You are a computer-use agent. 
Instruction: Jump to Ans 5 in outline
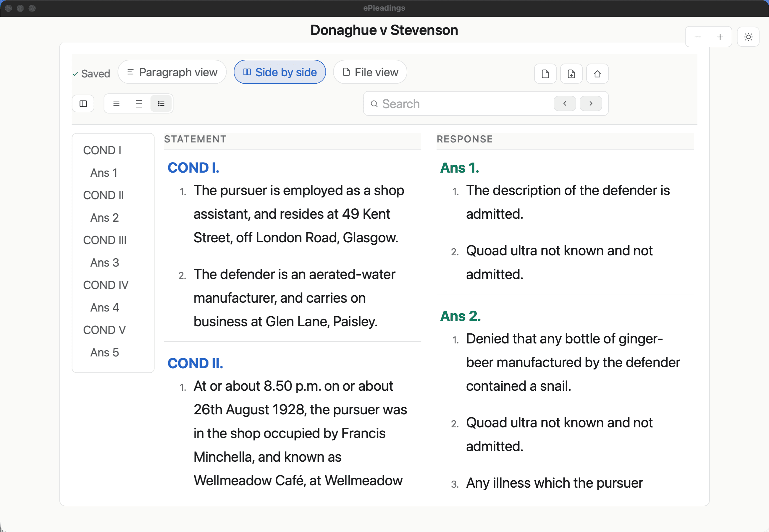point(104,352)
